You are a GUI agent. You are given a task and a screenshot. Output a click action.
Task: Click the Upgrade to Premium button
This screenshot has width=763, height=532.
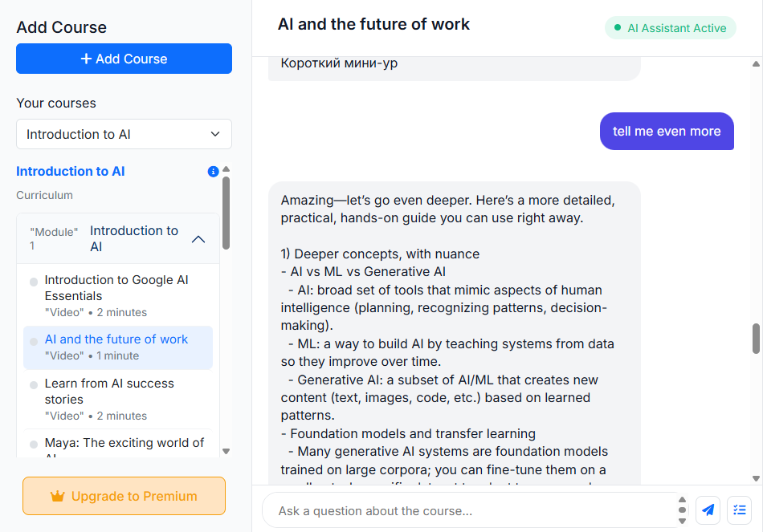(124, 496)
